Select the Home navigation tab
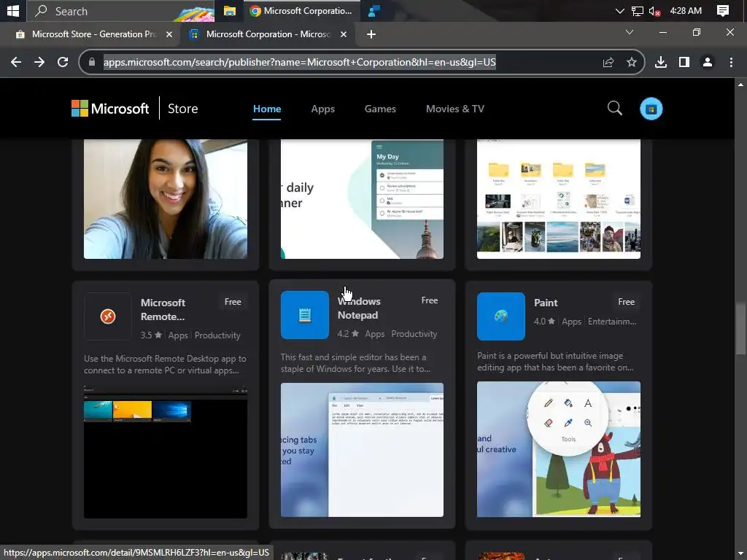 [267, 109]
